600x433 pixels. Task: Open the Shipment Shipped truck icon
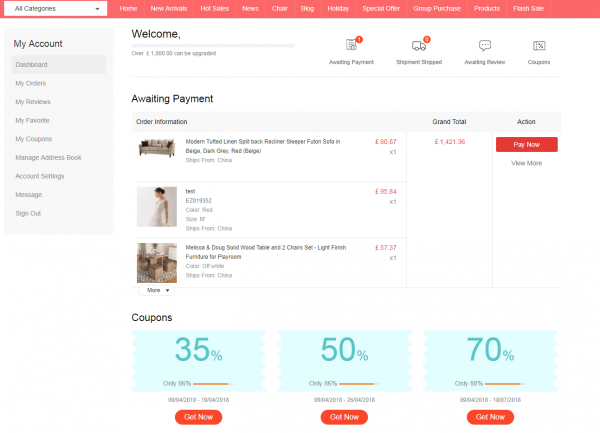pos(419,46)
